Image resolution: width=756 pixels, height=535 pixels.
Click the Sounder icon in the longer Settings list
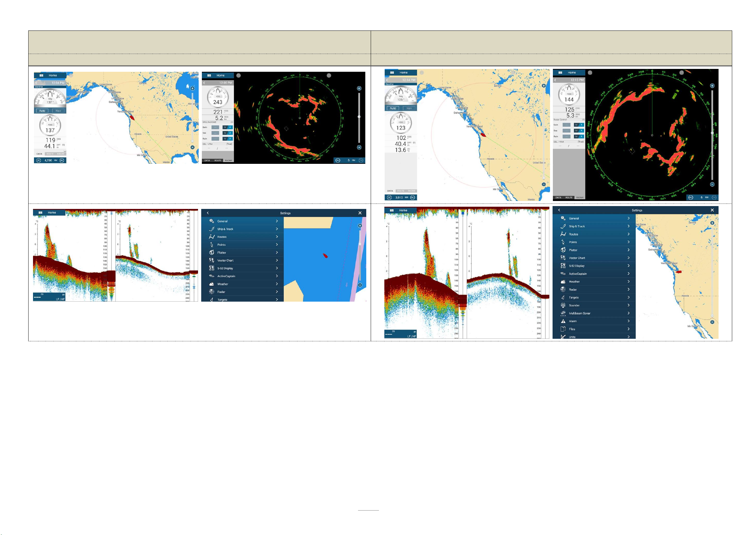(x=563, y=305)
